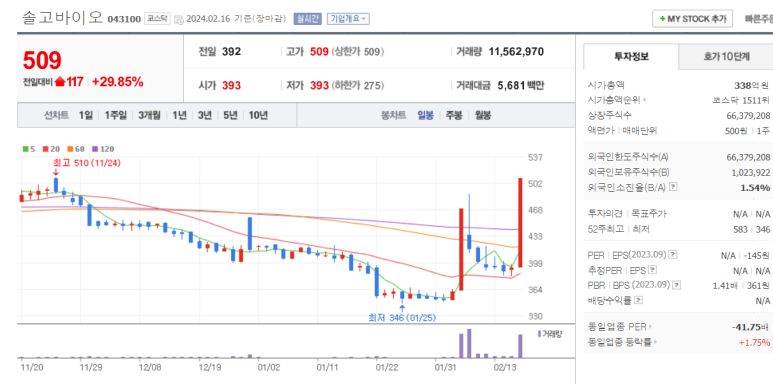Click the +29.85% change rate
773x384 pixels.
coord(117,82)
